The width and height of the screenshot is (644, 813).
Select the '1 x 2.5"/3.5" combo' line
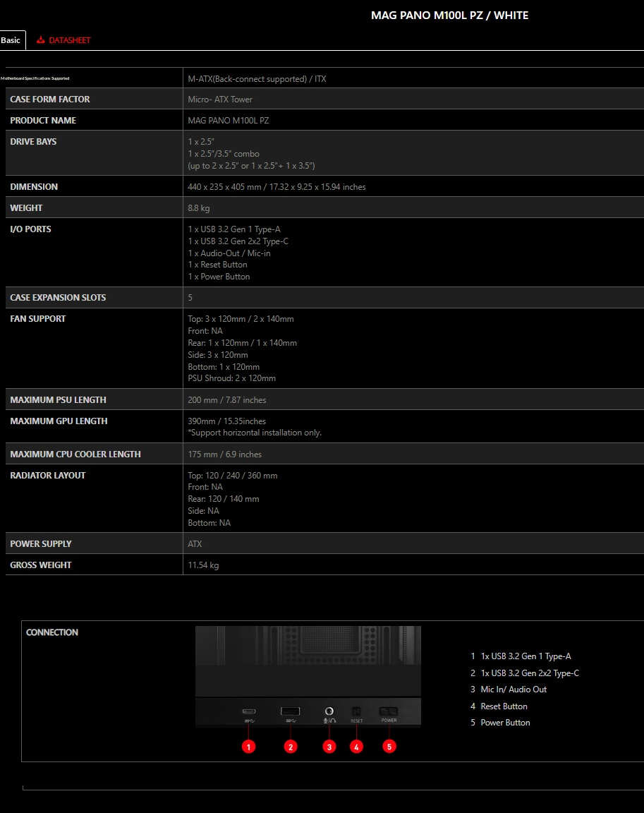[224, 153]
